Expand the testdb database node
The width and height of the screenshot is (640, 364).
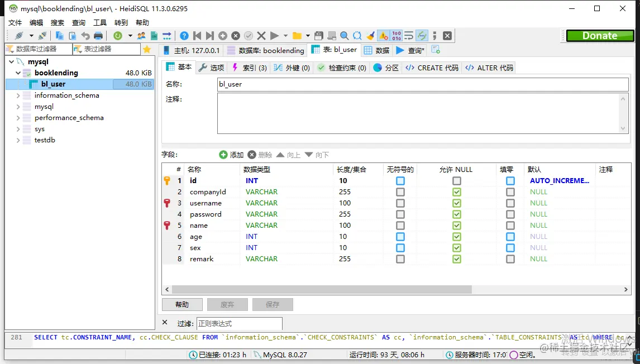[x=18, y=140]
